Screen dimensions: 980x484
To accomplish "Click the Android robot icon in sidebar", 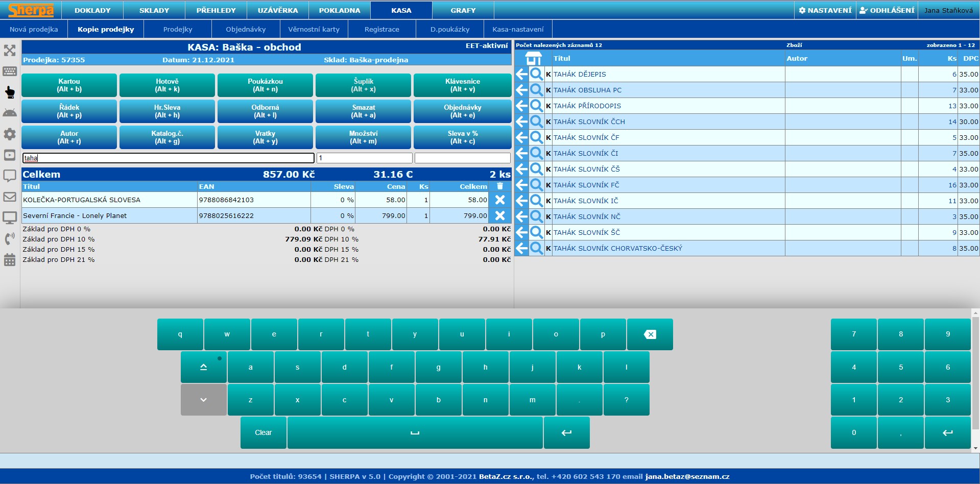I will [10, 113].
